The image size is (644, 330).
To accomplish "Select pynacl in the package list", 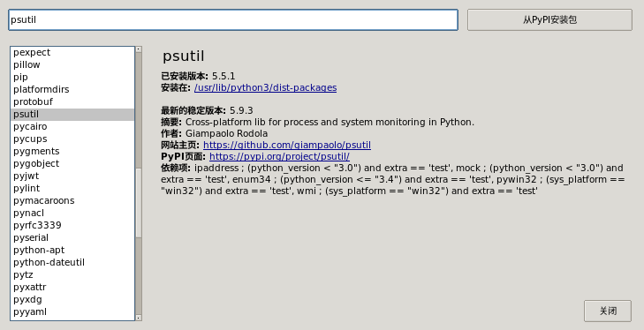I will [x=72, y=213].
